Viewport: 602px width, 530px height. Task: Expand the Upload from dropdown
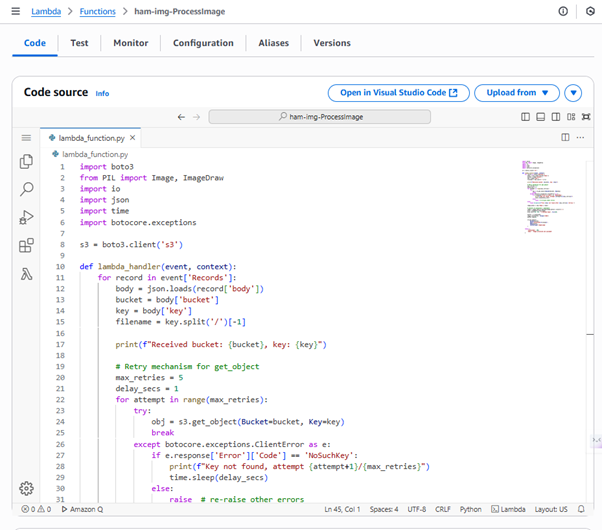tap(517, 93)
